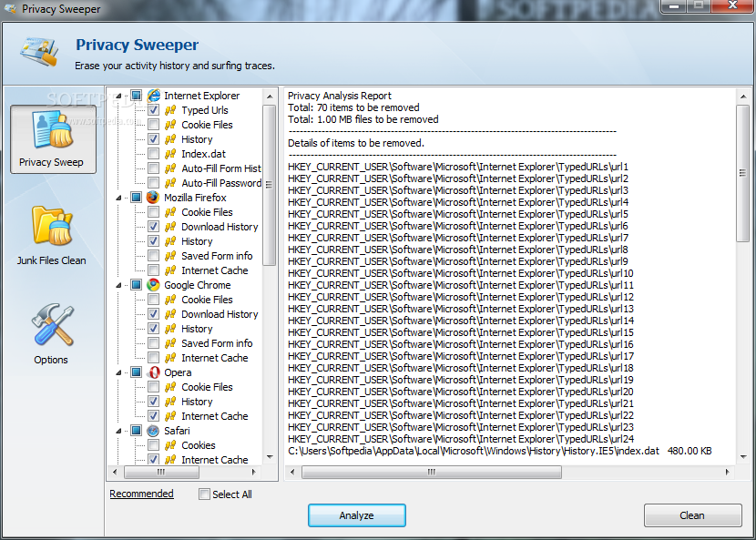Open the Privacy Sweep section
This screenshot has width=756, height=540.
(x=53, y=139)
